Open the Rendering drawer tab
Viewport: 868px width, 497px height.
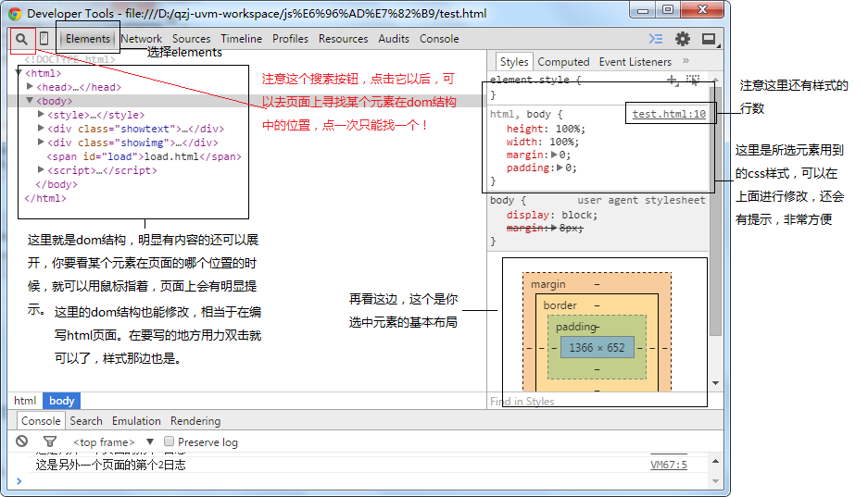point(195,421)
